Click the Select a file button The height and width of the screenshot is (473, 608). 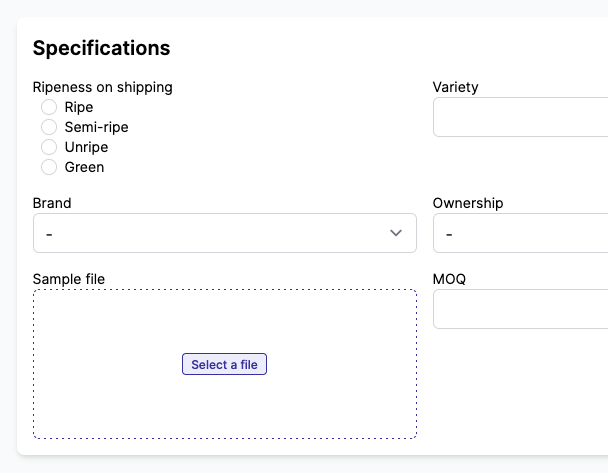tap(225, 364)
